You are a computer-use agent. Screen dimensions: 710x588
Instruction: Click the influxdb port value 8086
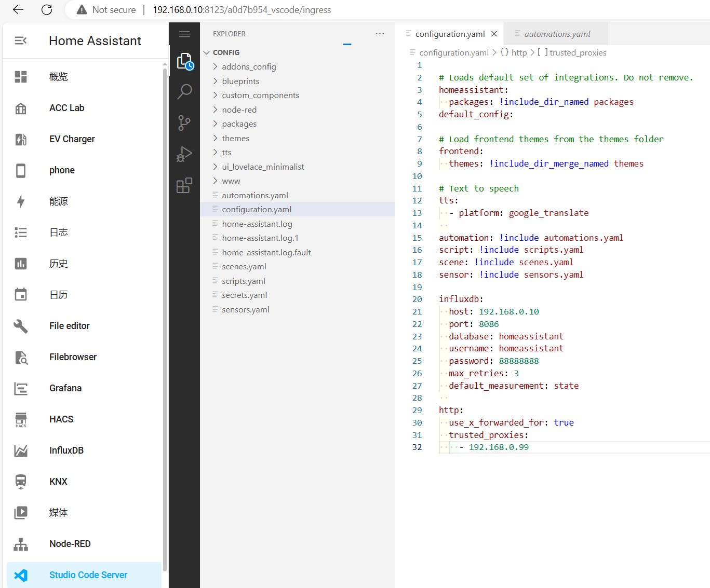tap(489, 324)
